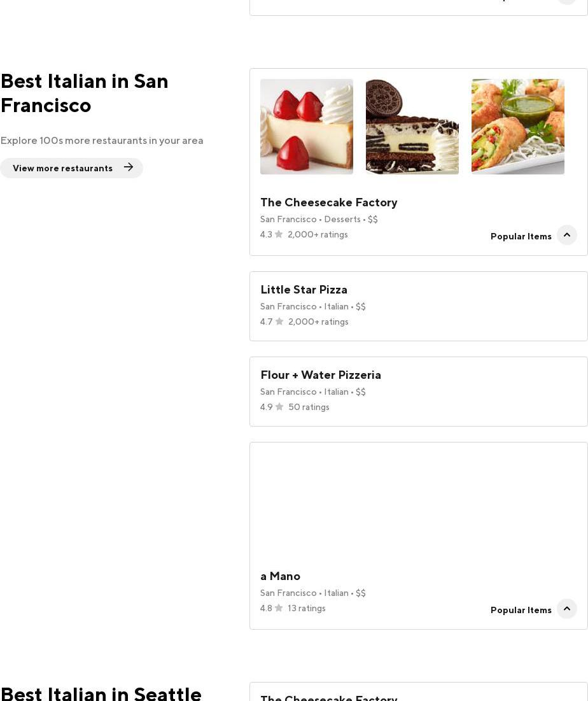Select the avocado egg rolls photo
The width and height of the screenshot is (588, 701).
tap(518, 127)
